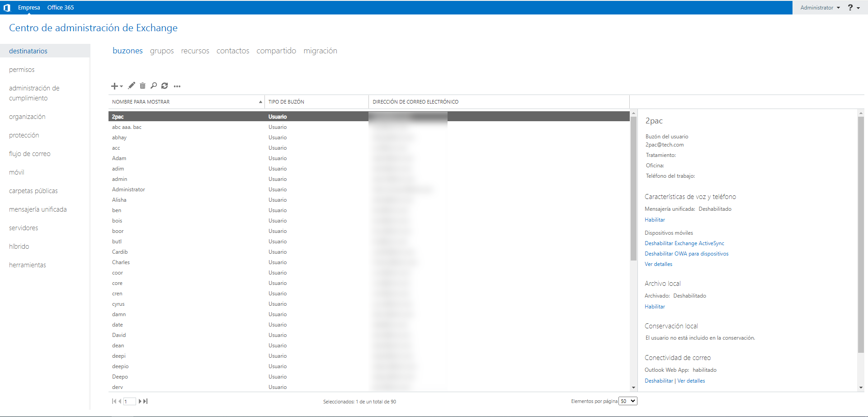Click the details pane scrollbar down arrow
This screenshot has height=417, width=868.
tap(861, 388)
